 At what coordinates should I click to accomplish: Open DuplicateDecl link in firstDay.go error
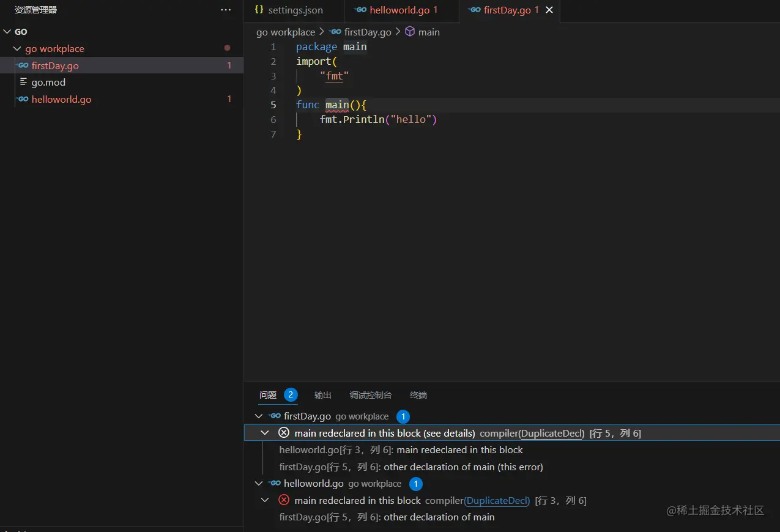[551, 434]
